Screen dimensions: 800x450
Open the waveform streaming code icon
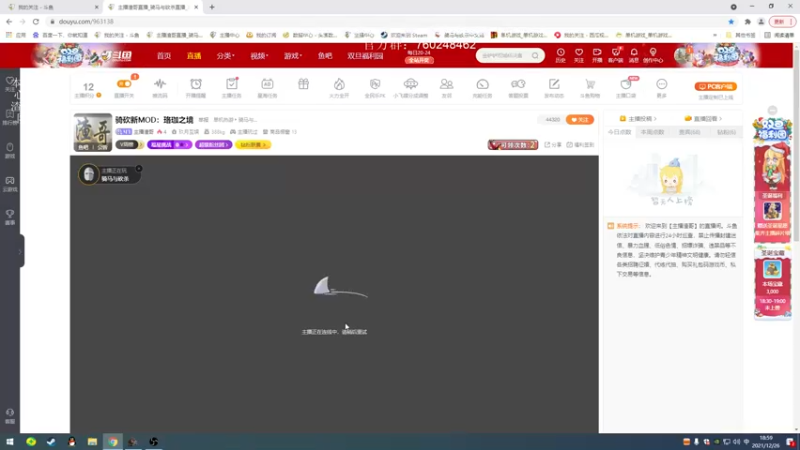click(160, 84)
